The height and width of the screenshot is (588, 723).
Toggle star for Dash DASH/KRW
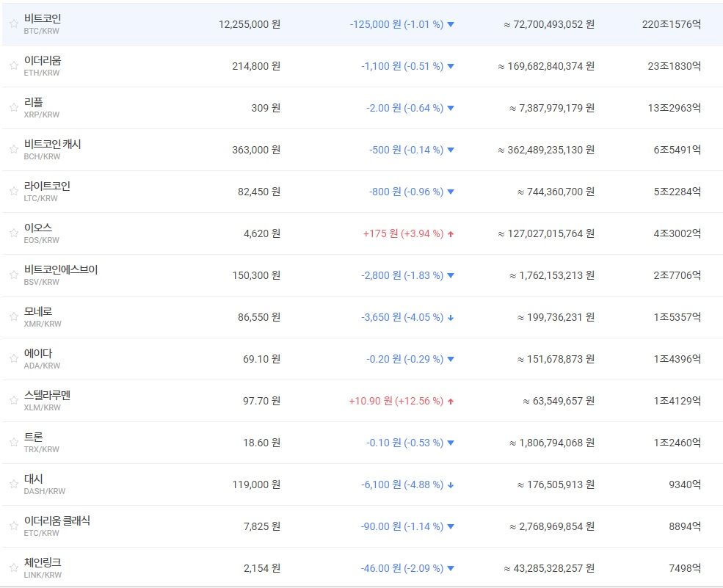point(13,484)
